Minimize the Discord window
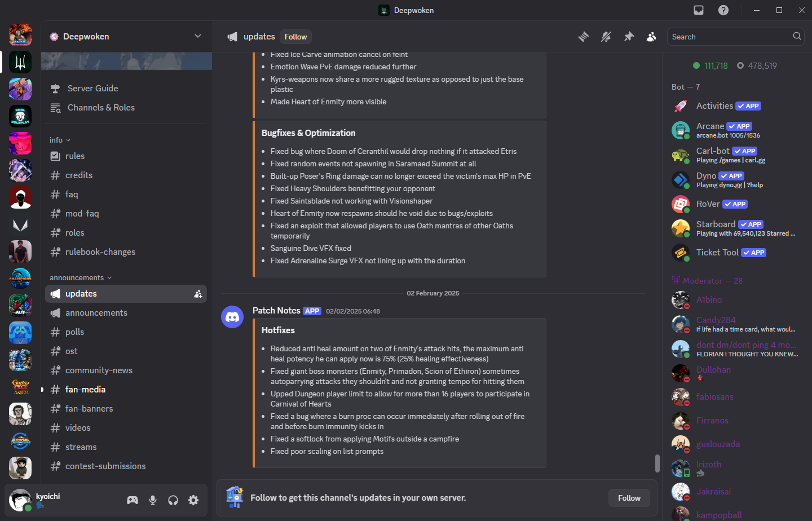Screen dimensions: 812x521 (757, 10)
